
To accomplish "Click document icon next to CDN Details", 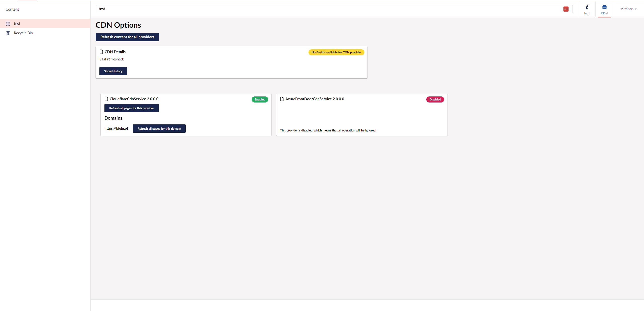I will coord(101,52).
